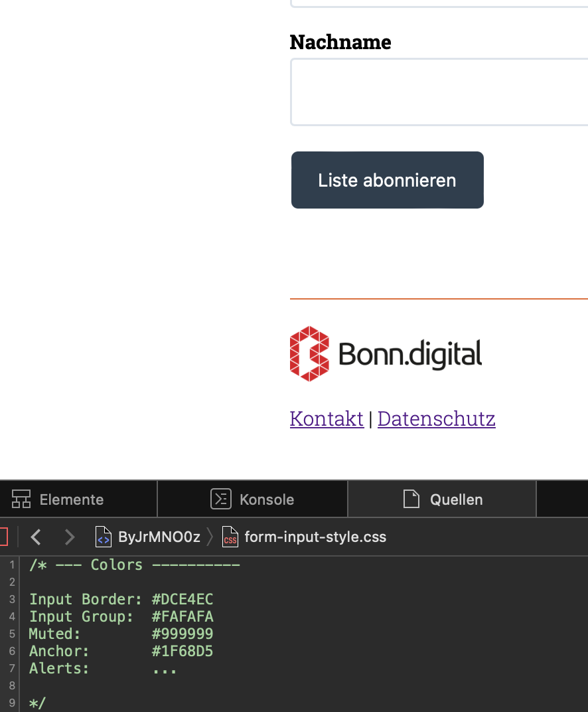Click the #DCE4EC color value
The height and width of the screenshot is (712, 588).
click(183, 599)
